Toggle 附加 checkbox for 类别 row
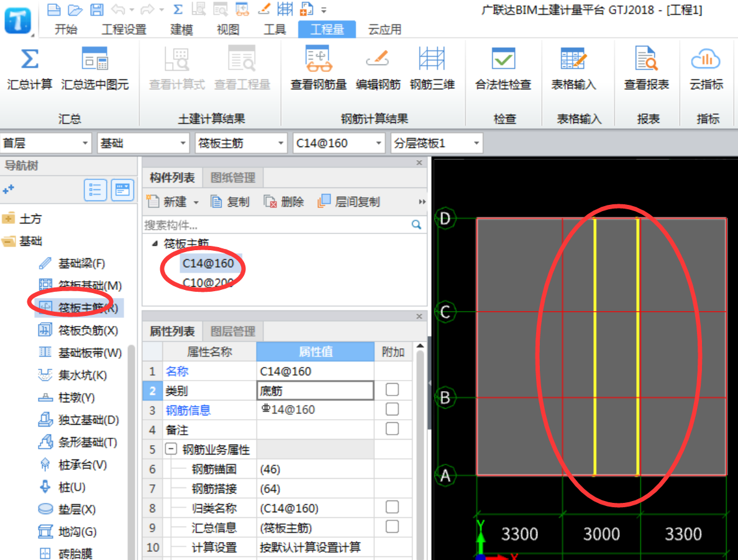This screenshot has width=738, height=560. click(x=392, y=390)
